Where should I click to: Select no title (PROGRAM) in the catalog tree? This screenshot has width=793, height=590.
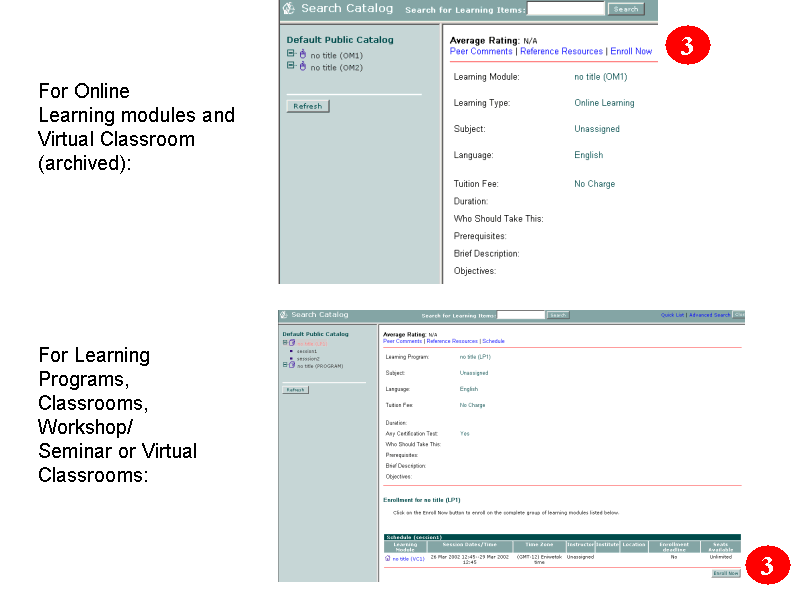(320, 366)
